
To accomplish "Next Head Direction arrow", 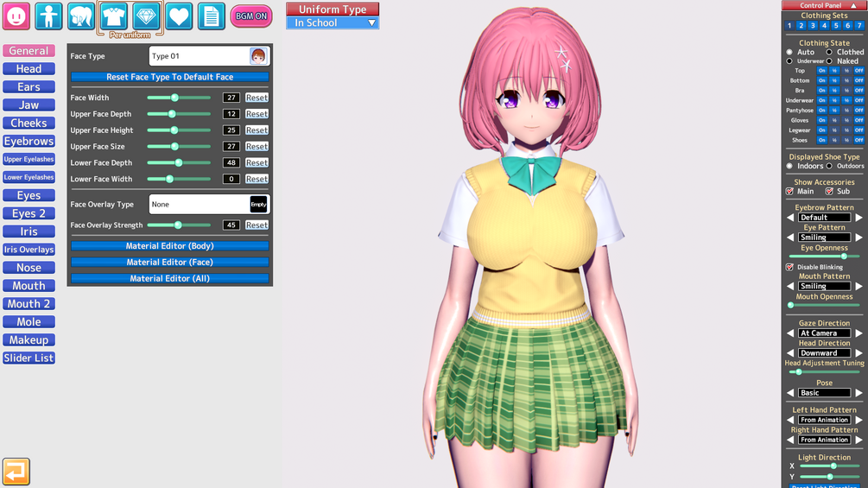I will click(858, 353).
